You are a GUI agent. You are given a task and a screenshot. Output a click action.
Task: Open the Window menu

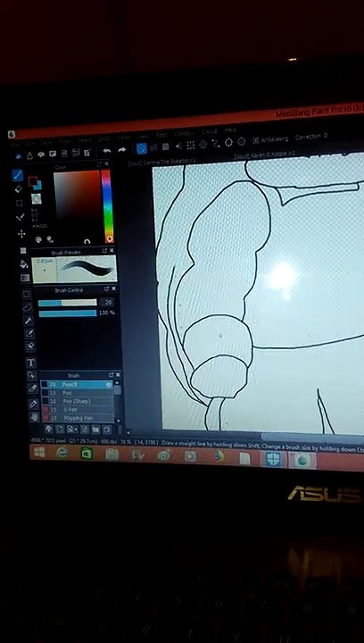point(184,133)
